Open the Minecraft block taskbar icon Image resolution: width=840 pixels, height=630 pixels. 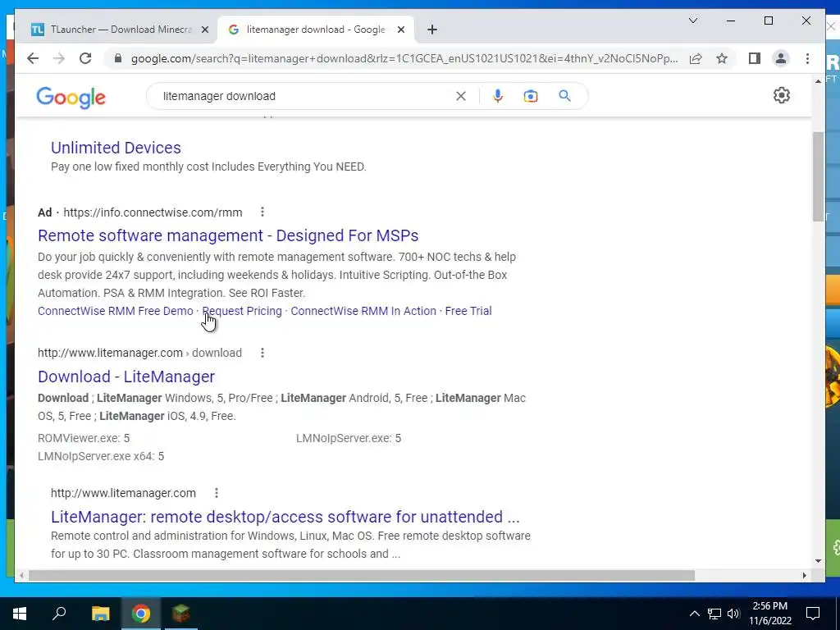181,614
